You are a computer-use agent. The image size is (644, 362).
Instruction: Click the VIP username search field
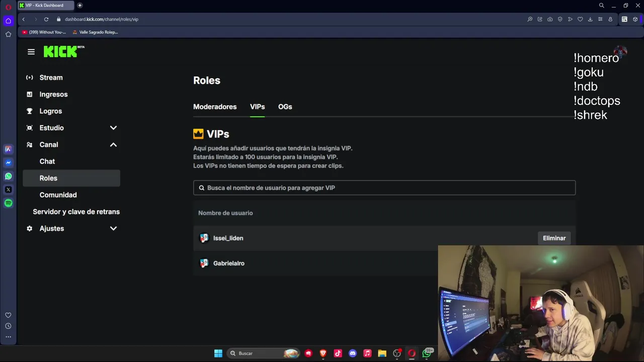click(384, 188)
